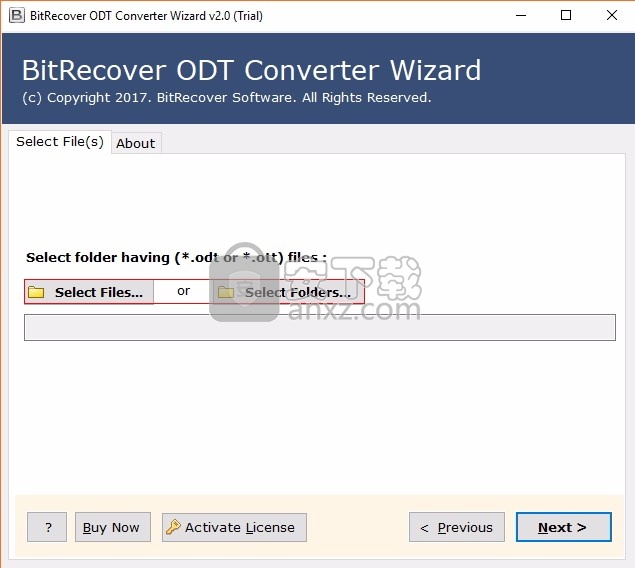The width and height of the screenshot is (635, 568).
Task: Open help with the question mark button
Action: pos(47,527)
